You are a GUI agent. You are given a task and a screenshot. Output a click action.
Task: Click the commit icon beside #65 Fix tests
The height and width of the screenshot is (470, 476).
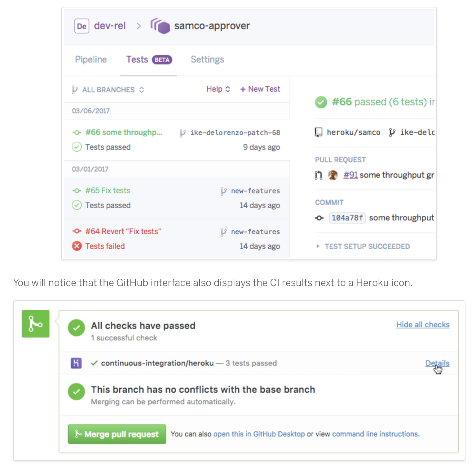[77, 191]
